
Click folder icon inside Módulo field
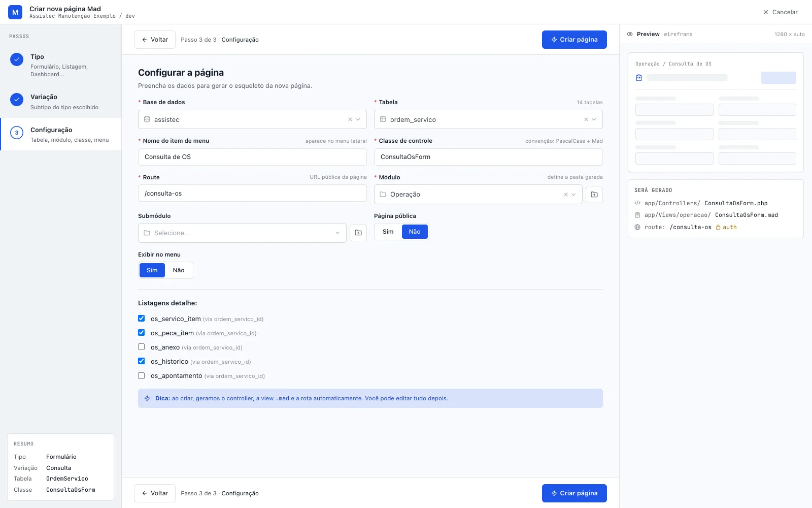point(383,194)
